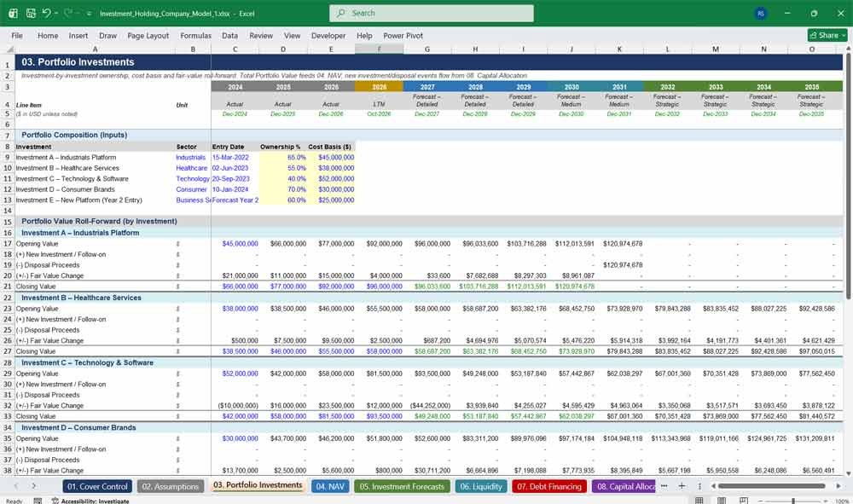Open the Undo history dropdown arrow
This screenshot has width=853, height=504.
pos(56,14)
